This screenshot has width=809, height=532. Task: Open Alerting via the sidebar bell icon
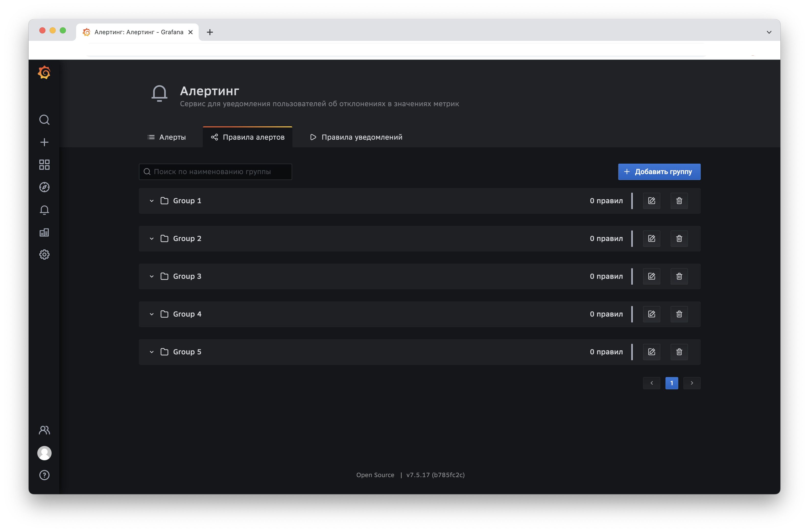[44, 210]
